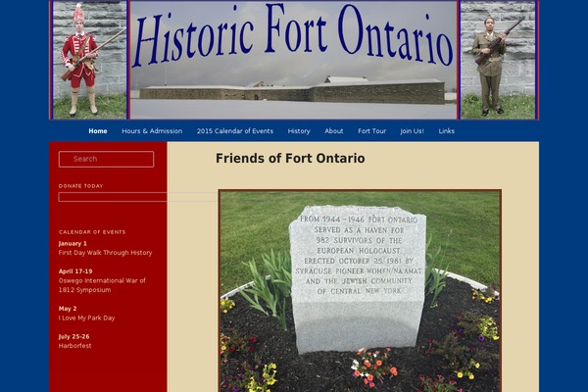Screen dimensions: 588x392
Task: Select the January 1 date text
Action: (x=73, y=243)
